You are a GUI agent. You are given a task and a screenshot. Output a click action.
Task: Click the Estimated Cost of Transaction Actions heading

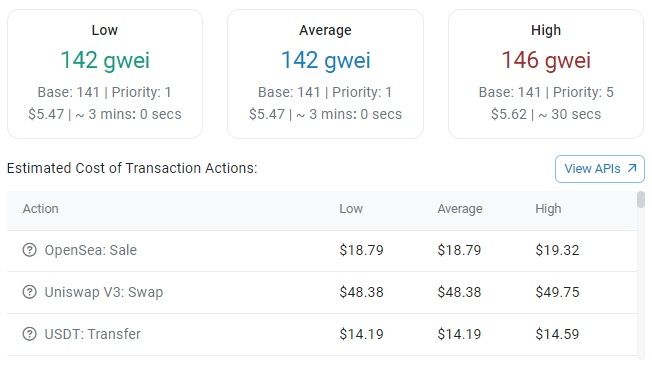[x=132, y=168]
